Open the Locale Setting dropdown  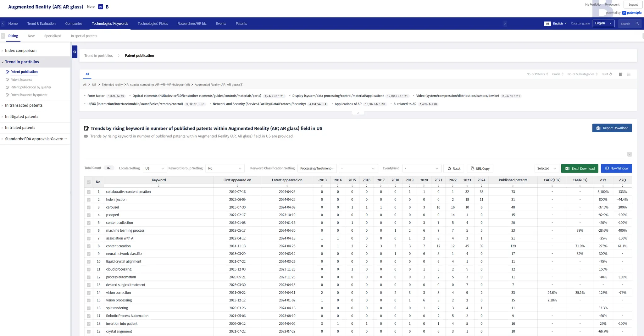tap(154, 168)
